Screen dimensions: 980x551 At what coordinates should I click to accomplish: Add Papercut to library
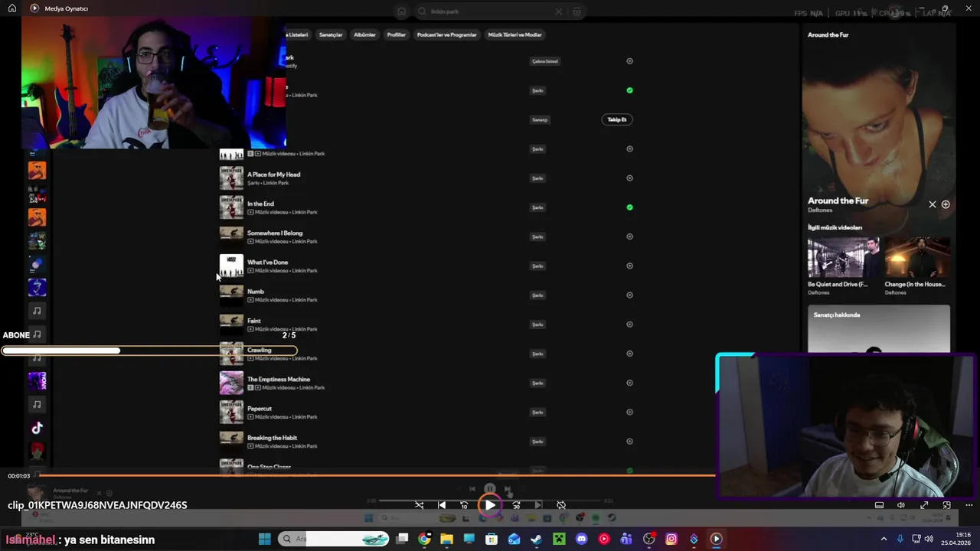(x=630, y=412)
